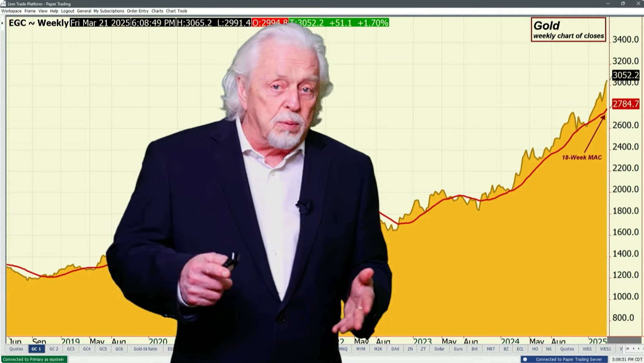Click the Gold weekly chart title box

(568, 30)
